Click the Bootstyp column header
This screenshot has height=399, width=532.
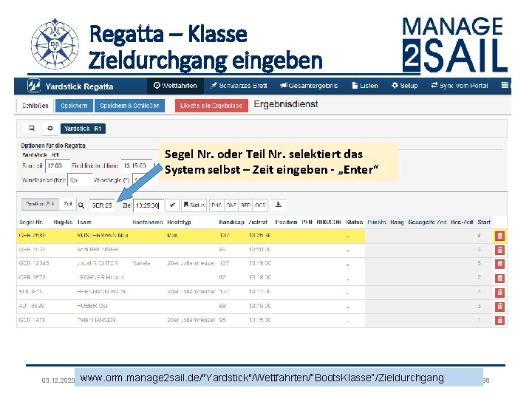(179, 222)
